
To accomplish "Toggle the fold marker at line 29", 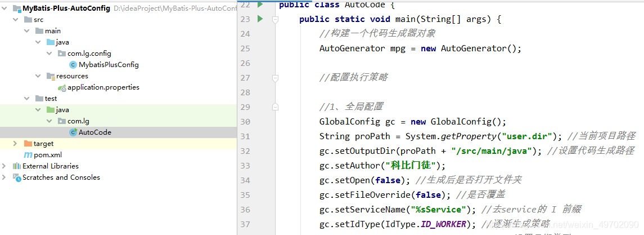I will 276,107.
